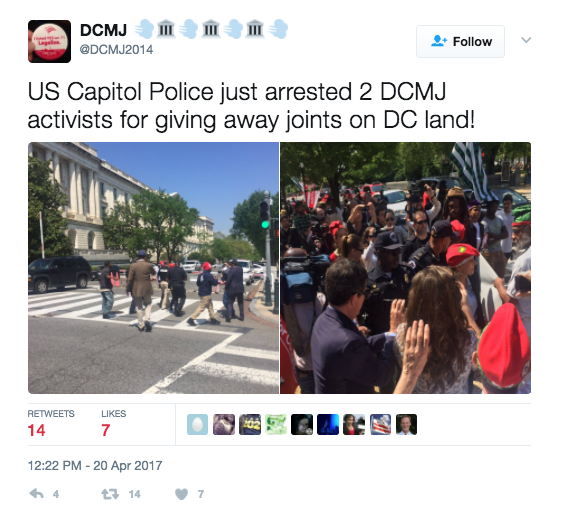Open the DCMJ display name

pyautogui.click(x=103, y=30)
